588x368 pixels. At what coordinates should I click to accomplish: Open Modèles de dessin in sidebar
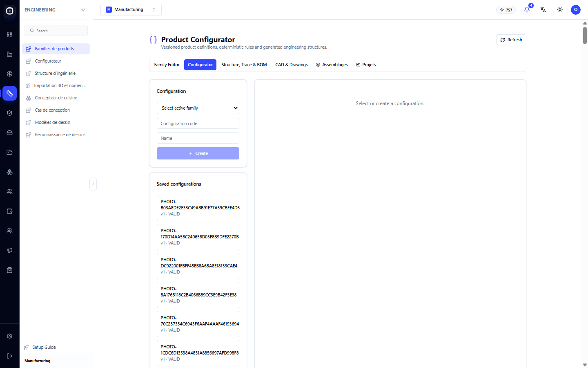[x=56, y=122]
